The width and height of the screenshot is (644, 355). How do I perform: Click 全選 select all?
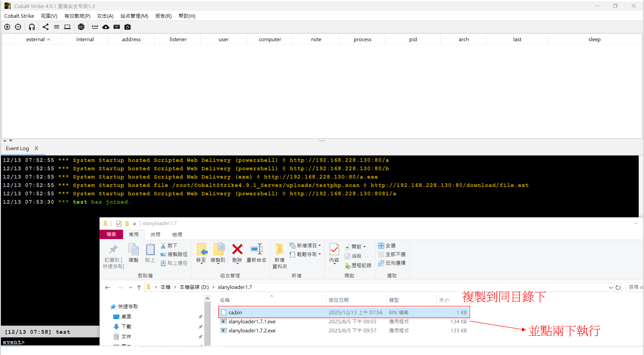point(387,246)
